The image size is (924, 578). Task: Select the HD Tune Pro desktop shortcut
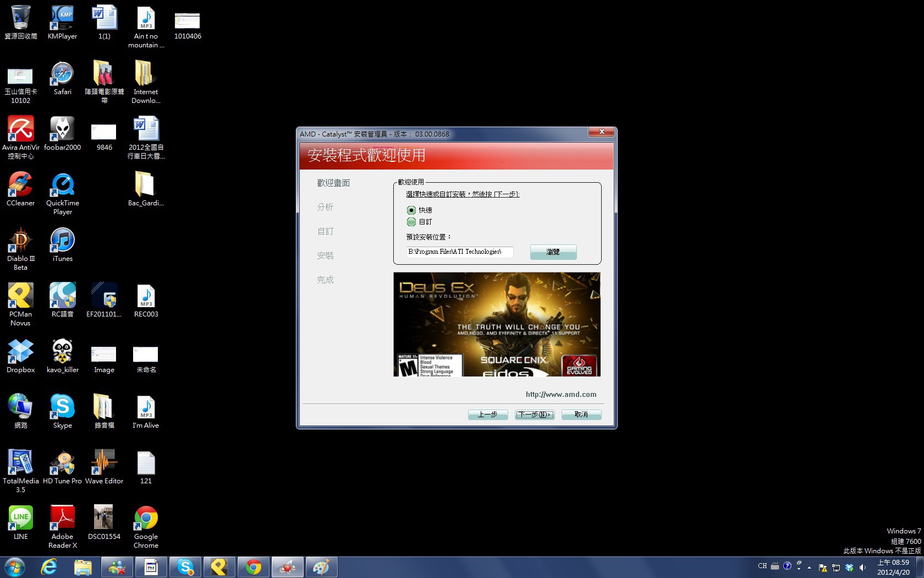(x=63, y=467)
